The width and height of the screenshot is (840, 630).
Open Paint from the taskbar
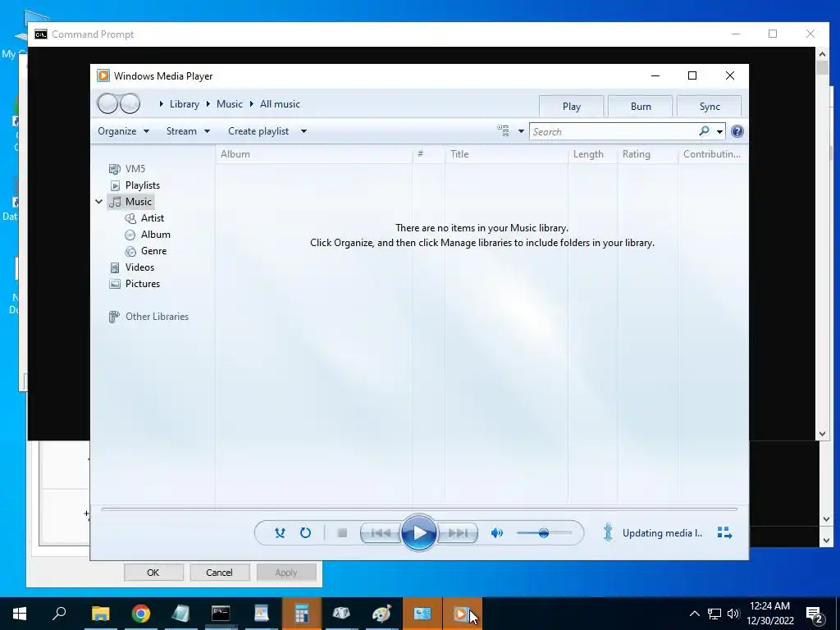[x=381, y=614]
